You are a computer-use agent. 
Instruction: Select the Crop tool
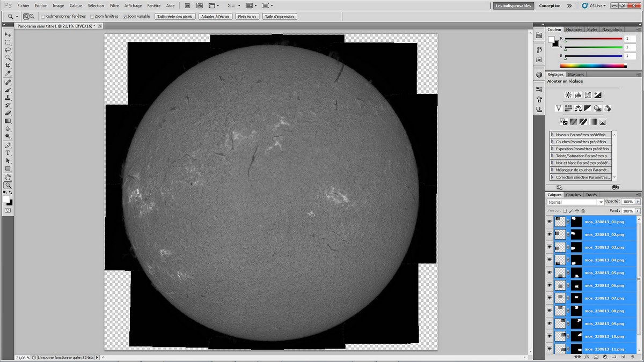click(8, 65)
